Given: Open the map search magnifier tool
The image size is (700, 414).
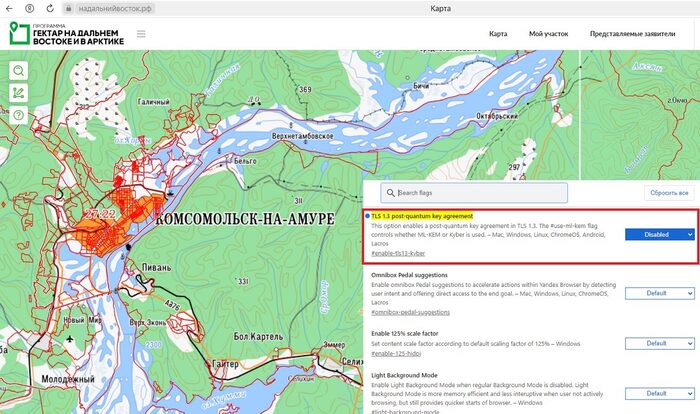Looking at the screenshot, I should tap(18, 71).
